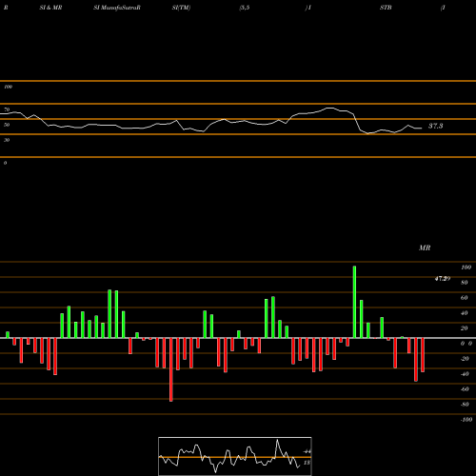Click the '50' level label on RSI axis

7,125
